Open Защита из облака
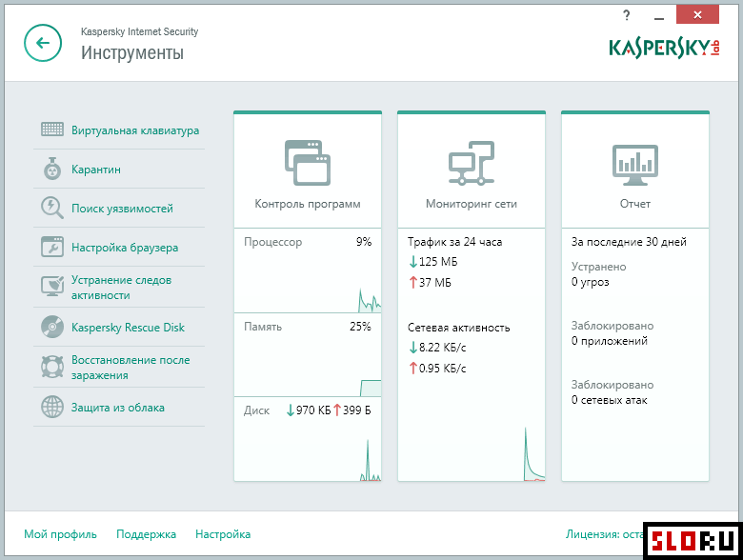The width and height of the screenshot is (743, 560). [117, 408]
